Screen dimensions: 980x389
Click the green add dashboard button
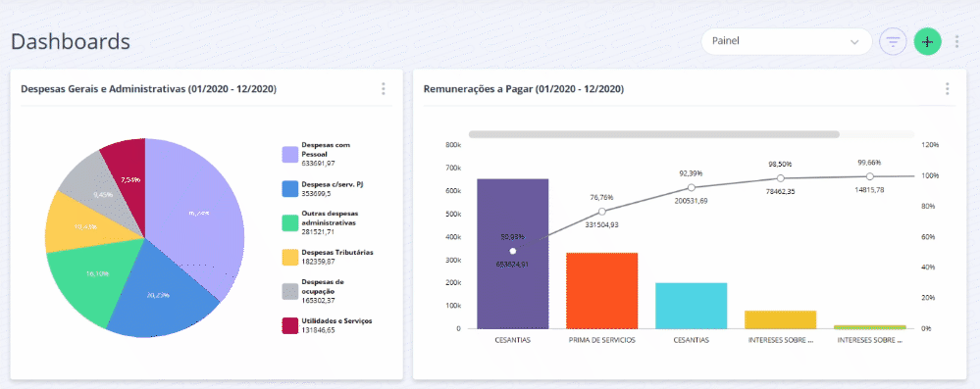tap(927, 42)
